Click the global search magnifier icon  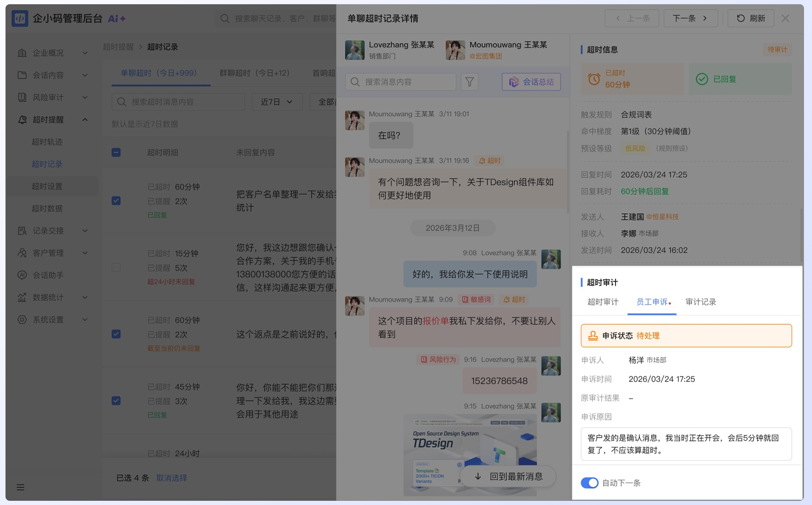pos(225,18)
